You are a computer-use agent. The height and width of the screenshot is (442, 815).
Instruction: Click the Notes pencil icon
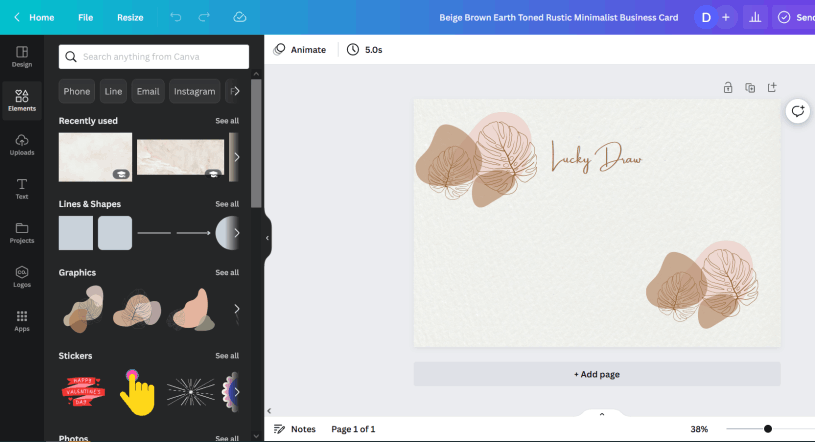pos(279,429)
